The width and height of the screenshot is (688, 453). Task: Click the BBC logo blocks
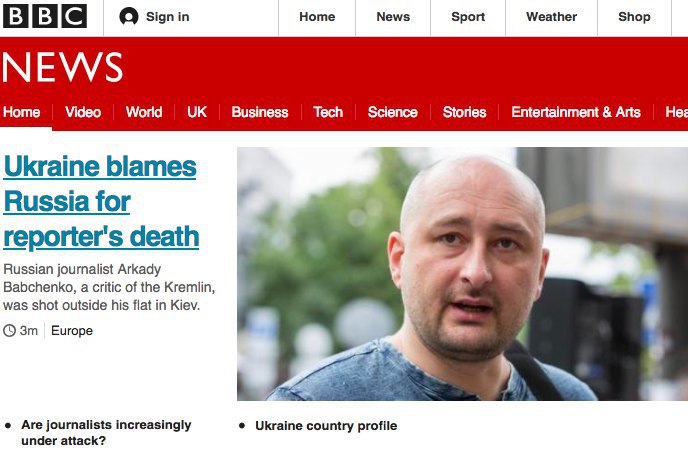[x=45, y=16]
